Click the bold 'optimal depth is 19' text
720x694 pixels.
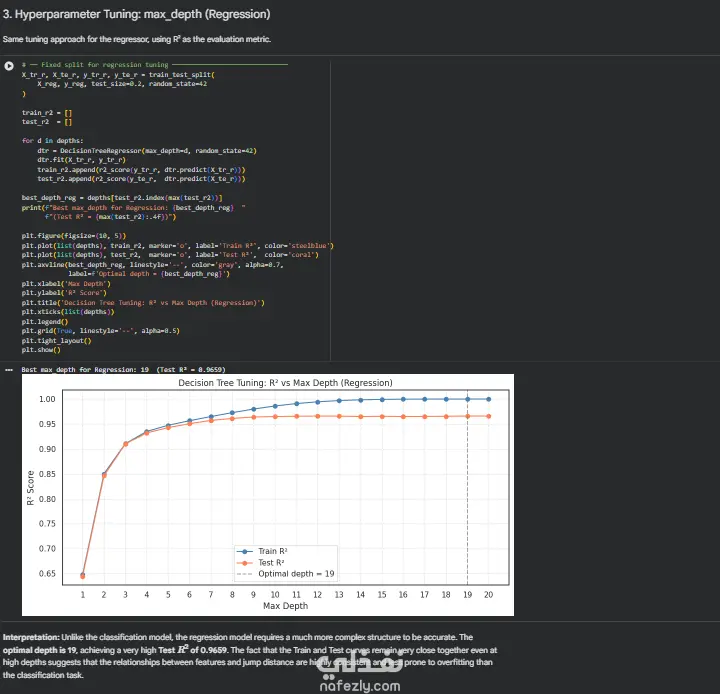coord(40,650)
